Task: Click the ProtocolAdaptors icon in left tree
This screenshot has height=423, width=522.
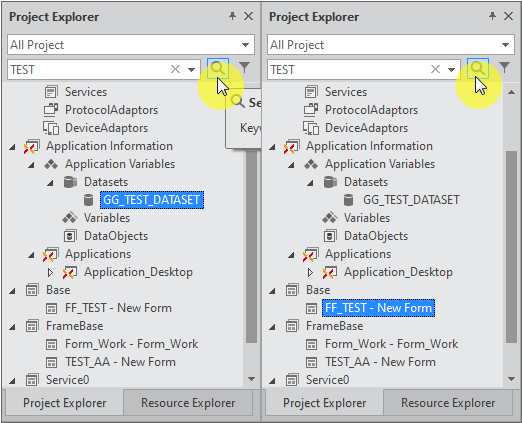Action: tap(51, 110)
